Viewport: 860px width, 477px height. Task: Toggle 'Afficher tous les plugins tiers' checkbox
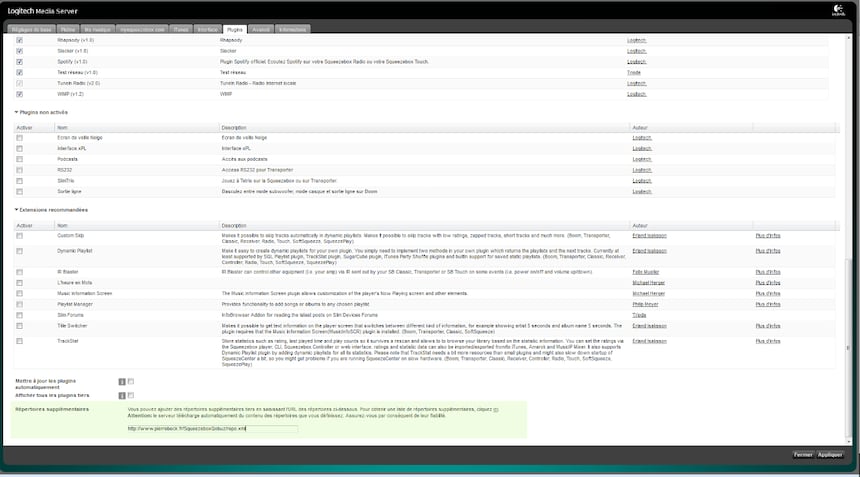coord(131,395)
